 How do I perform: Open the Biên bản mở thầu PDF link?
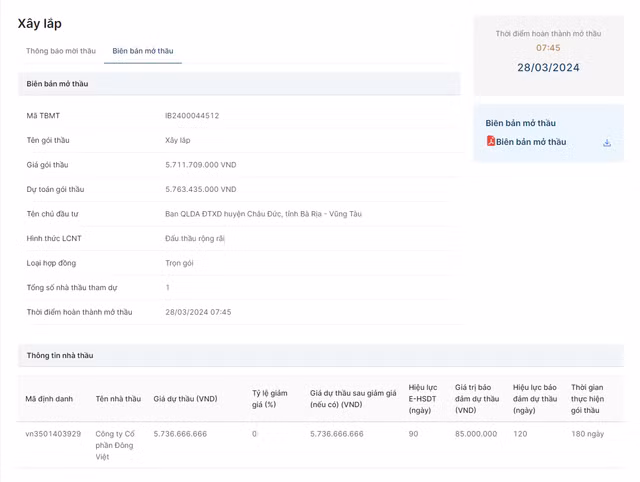531,142
